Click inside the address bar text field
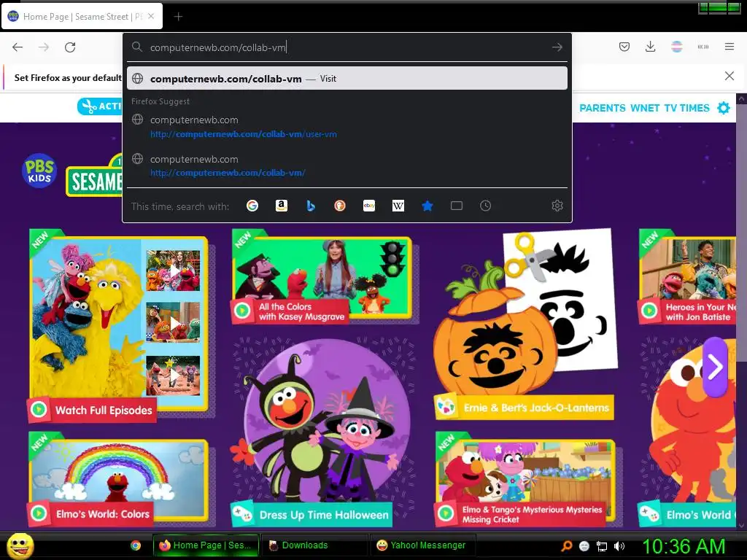This screenshot has height=560, width=747. coord(347,47)
